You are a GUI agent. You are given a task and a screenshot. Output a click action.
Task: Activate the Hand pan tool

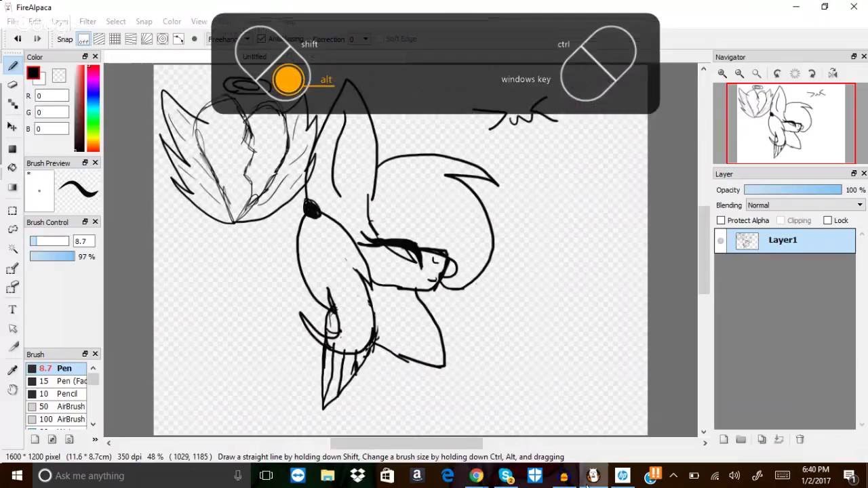12,389
